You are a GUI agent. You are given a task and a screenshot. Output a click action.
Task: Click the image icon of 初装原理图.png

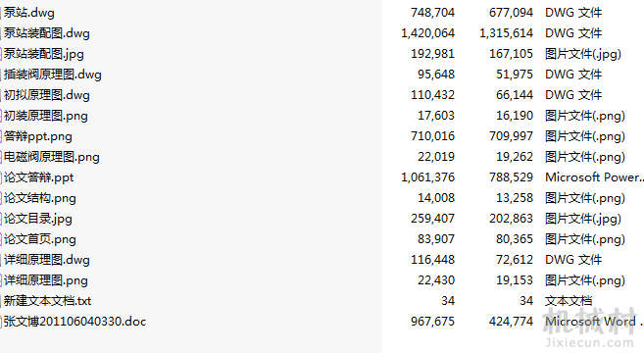point(1,116)
